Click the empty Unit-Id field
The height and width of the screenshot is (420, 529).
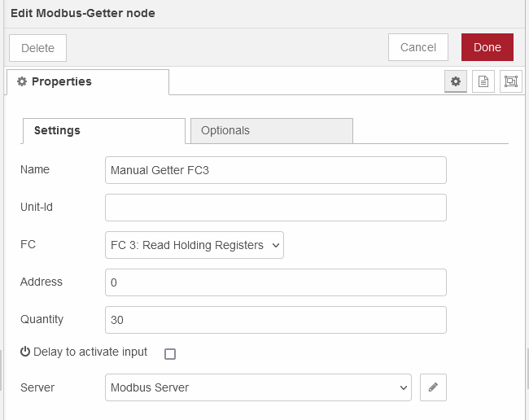click(276, 208)
